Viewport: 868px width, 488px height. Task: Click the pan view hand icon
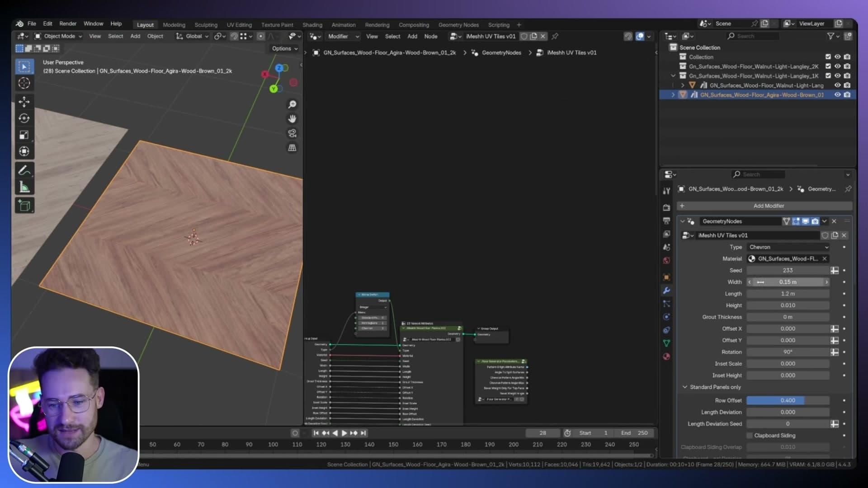(292, 119)
